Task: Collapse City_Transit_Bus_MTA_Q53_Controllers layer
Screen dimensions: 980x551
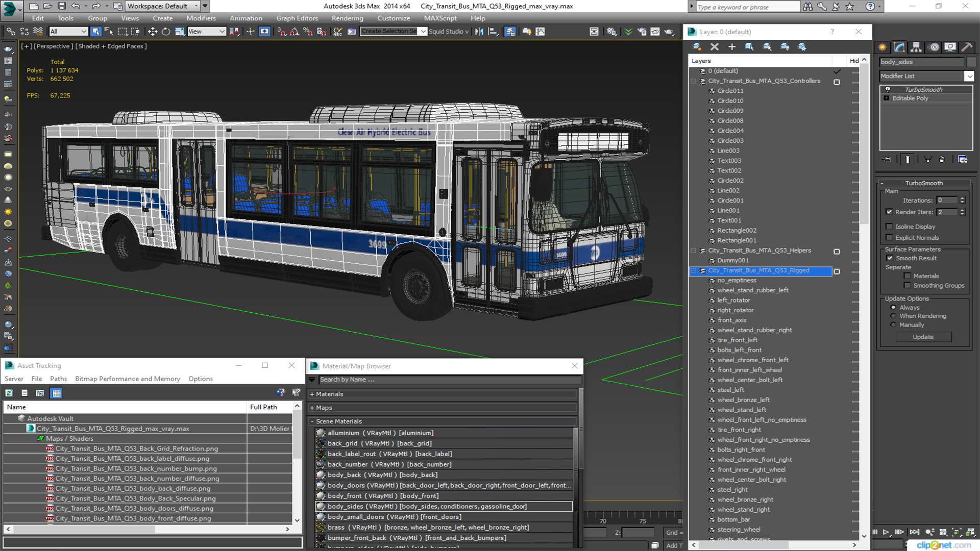Action: tap(693, 81)
